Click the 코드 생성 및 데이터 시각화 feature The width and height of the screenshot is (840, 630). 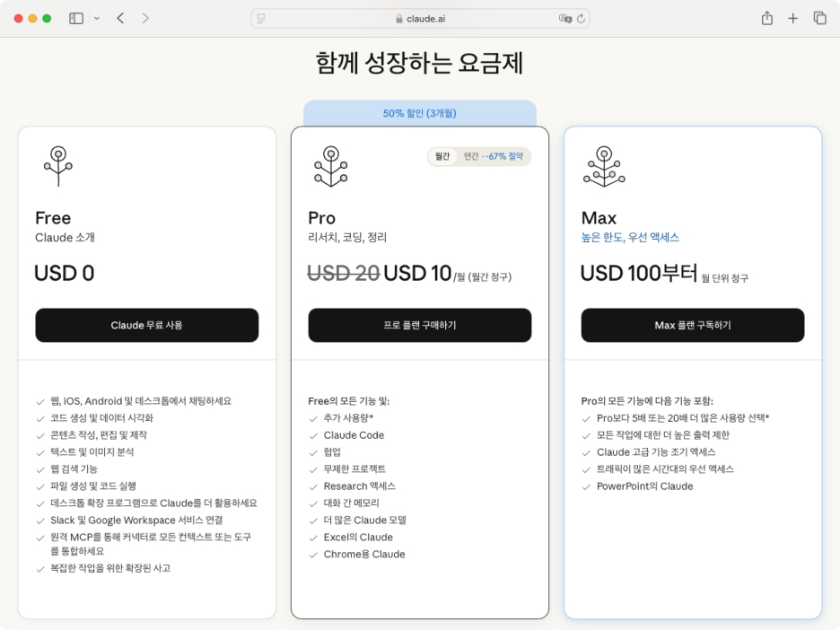click(101, 418)
